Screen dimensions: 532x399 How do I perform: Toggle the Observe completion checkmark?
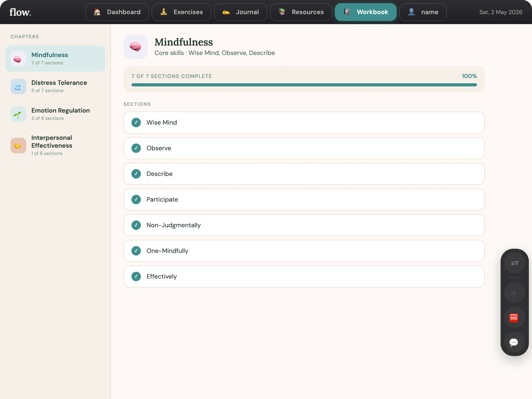click(x=136, y=148)
